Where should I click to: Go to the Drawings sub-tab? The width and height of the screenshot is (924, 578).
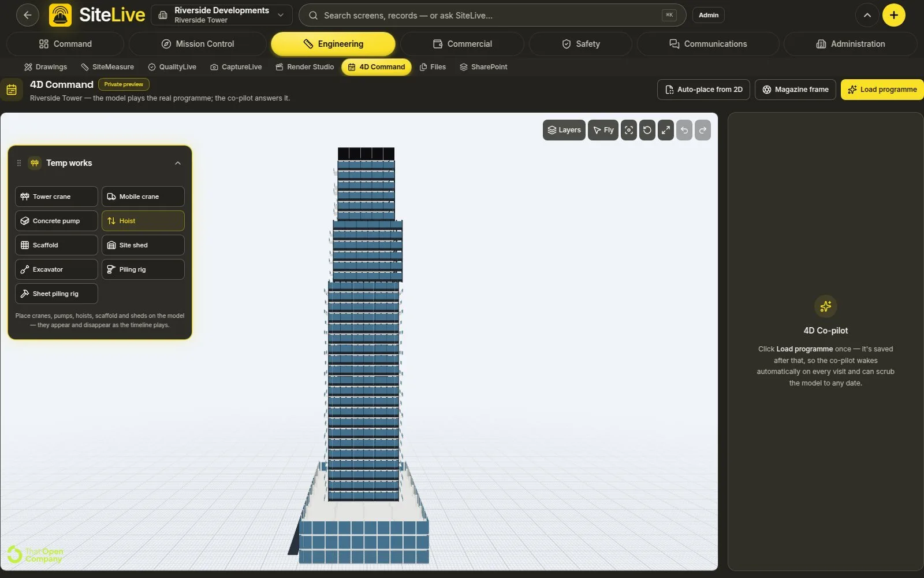coord(46,67)
